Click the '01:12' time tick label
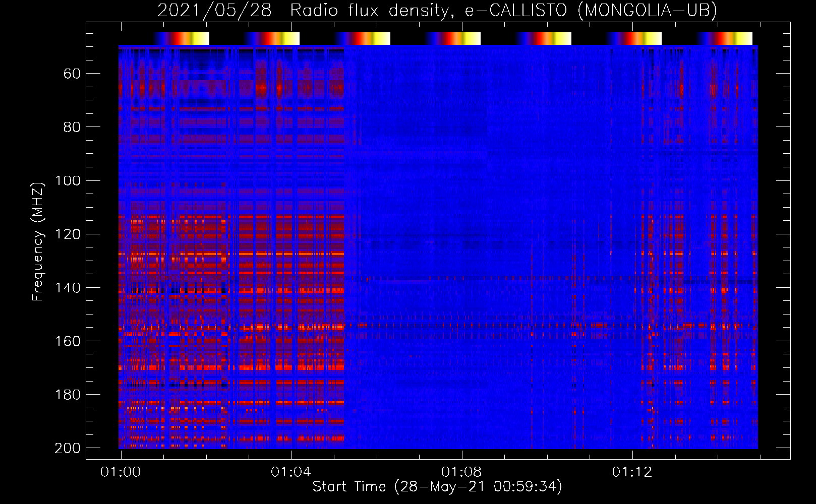The height and width of the screenshot is (504, 816). pos(632,472)
